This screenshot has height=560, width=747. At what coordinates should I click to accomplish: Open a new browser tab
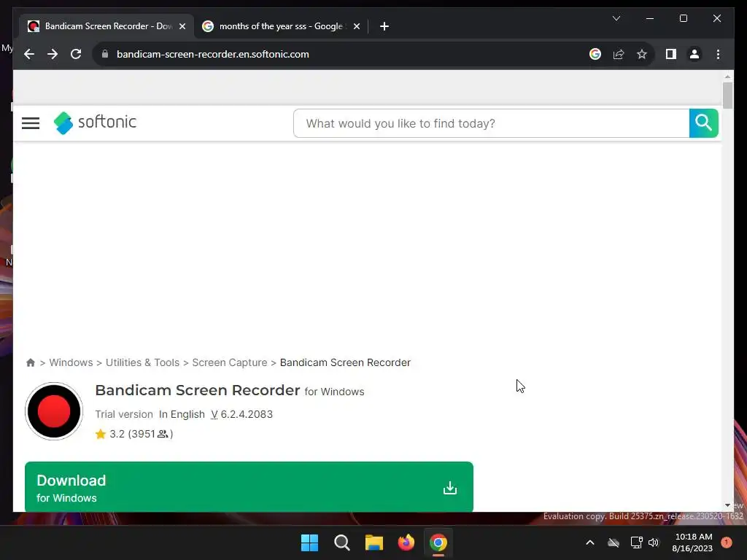coord(384,26)
